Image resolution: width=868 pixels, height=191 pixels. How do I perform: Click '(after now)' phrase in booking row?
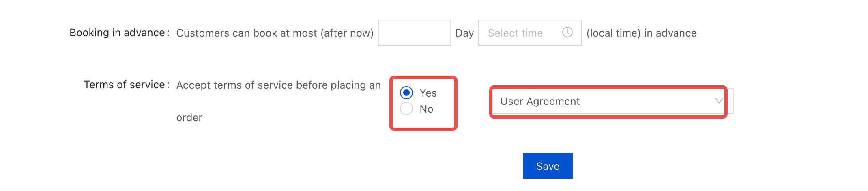(347, 33)
